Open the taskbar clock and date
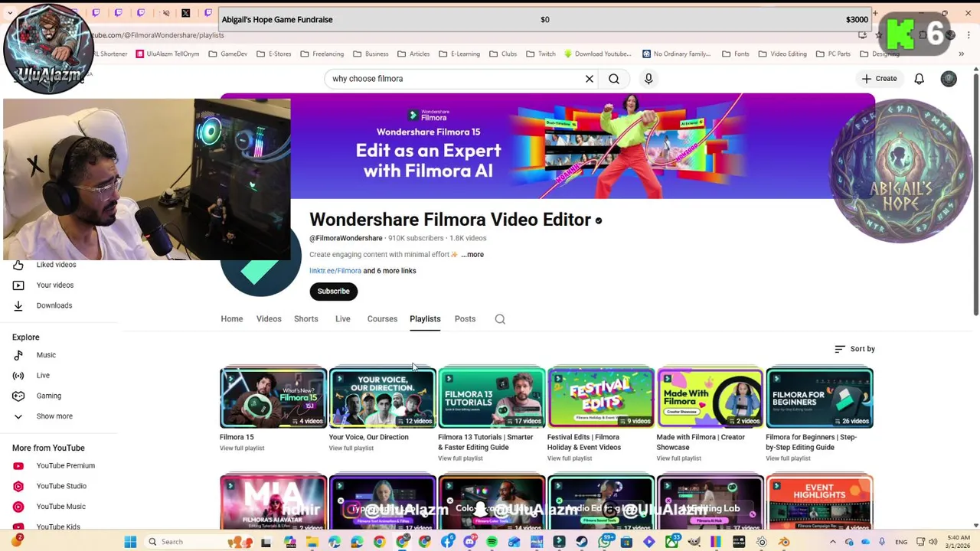Image resolution: width=980 pixels, height=551 pixels. tap(959, 542)
